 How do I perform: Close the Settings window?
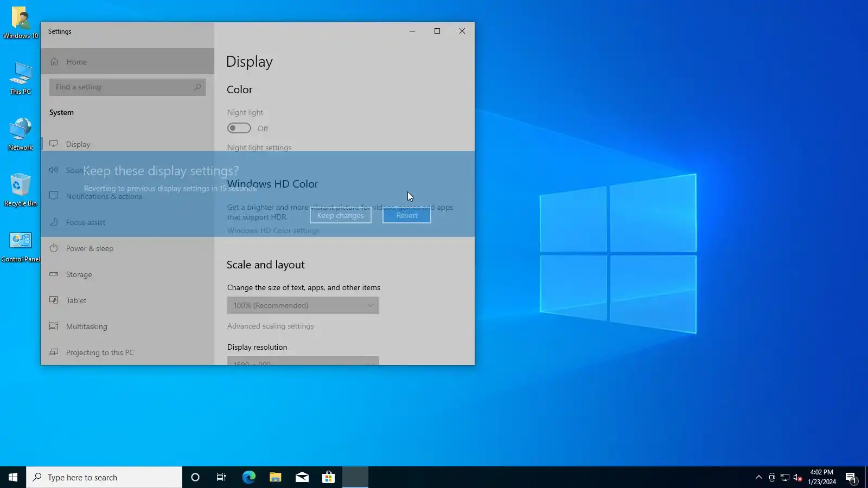[x=462, y=31]
